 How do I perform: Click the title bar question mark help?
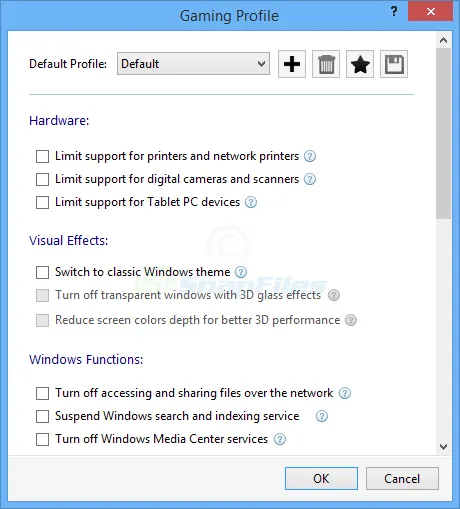pos(394,11)
